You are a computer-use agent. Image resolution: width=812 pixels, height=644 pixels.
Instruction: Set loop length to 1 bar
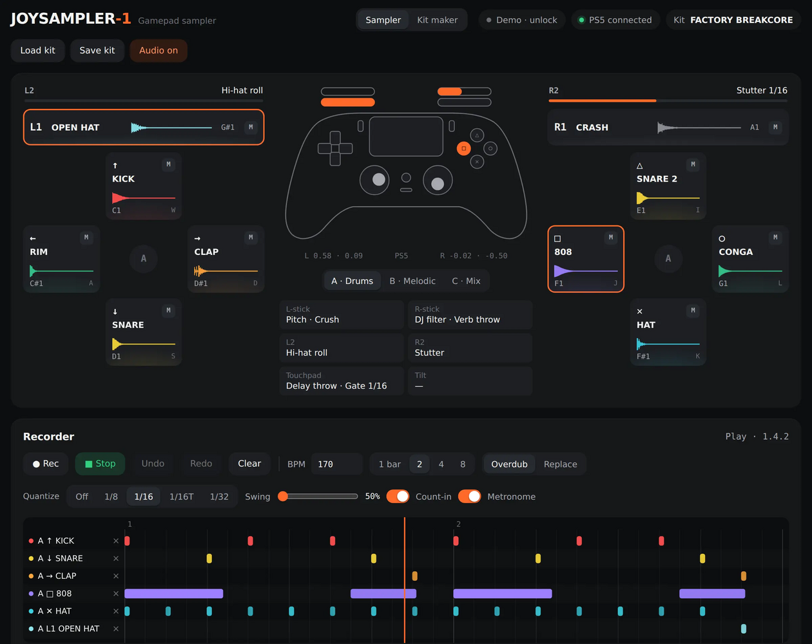(389, 464)
